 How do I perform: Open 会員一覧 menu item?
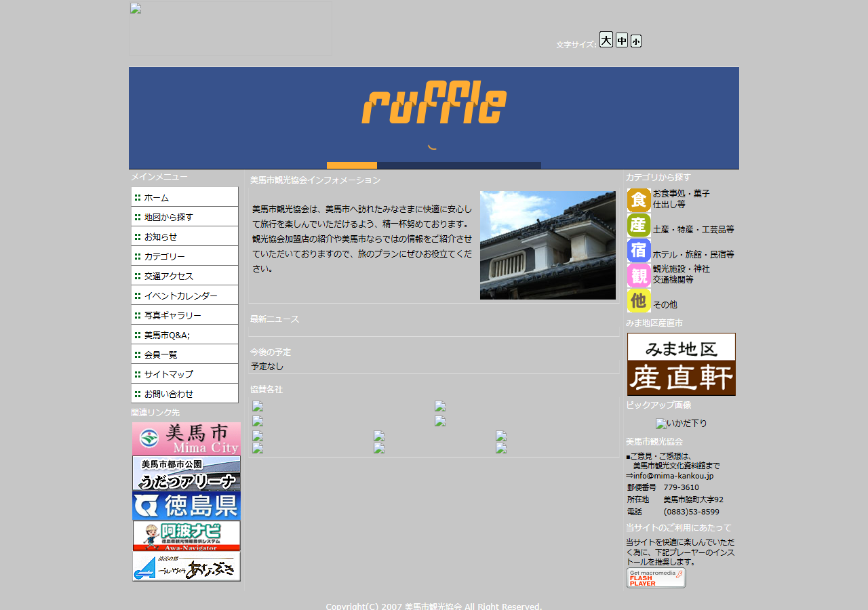(x=184, y=354)
